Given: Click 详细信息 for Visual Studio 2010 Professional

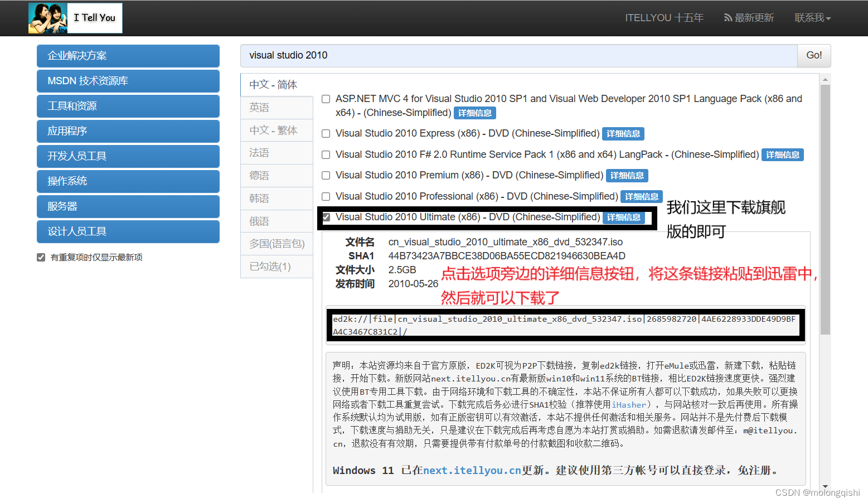Looking at the screenshot, I should tap(641, 196).
